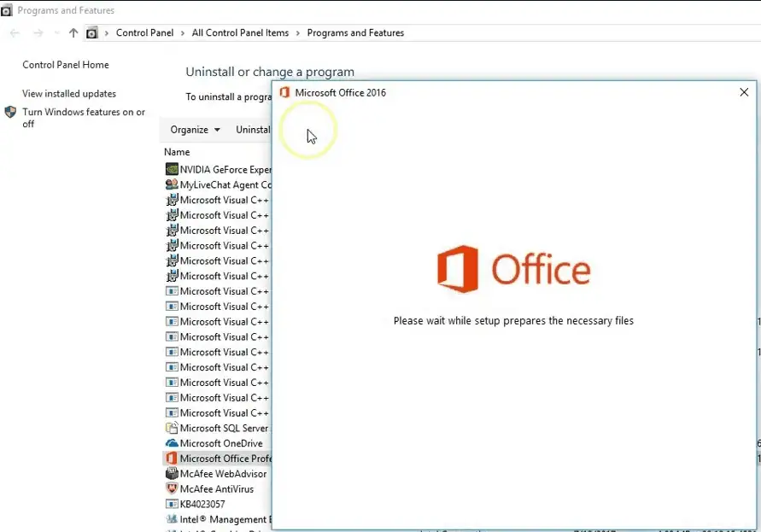Open Control Panel Home link
This screenshot has height=532, width=761.
66,65
